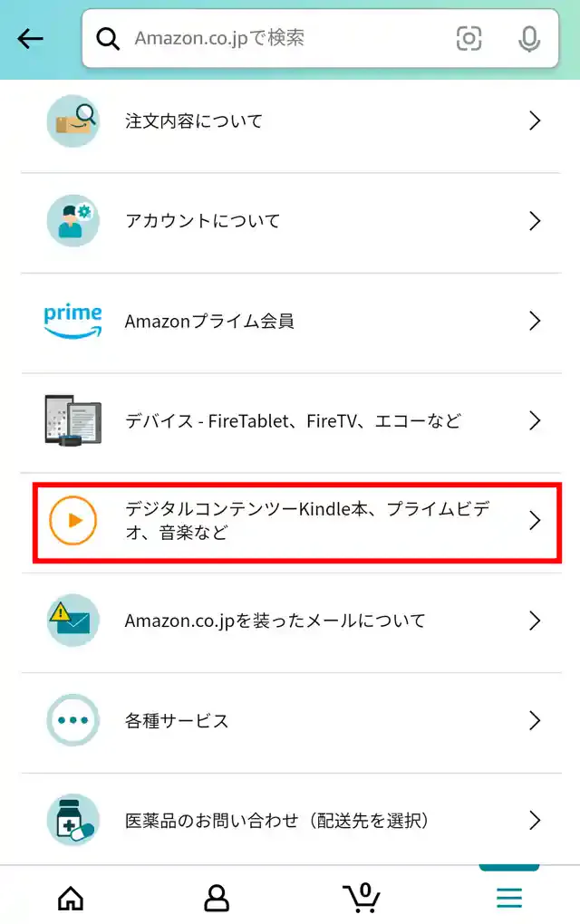580x924 pixels.
Task: Tap the phishing email warning icon
Action: (72, 621)
